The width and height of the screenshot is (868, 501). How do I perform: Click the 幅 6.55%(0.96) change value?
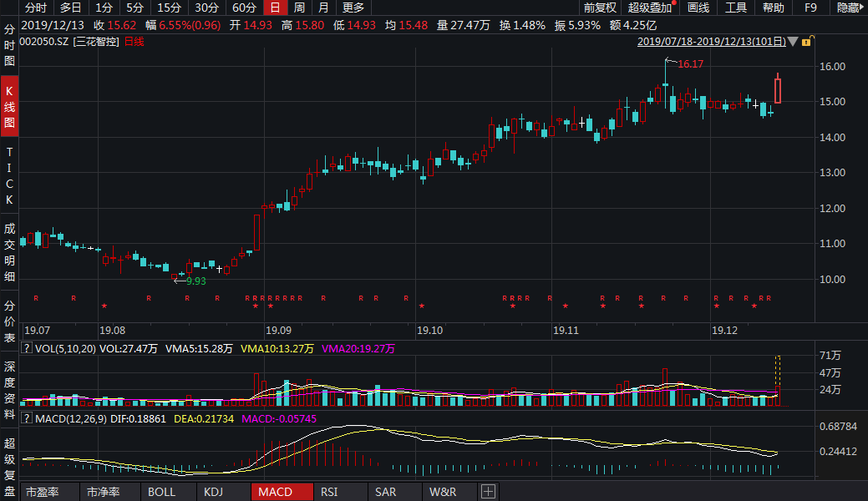pos(183,25)
